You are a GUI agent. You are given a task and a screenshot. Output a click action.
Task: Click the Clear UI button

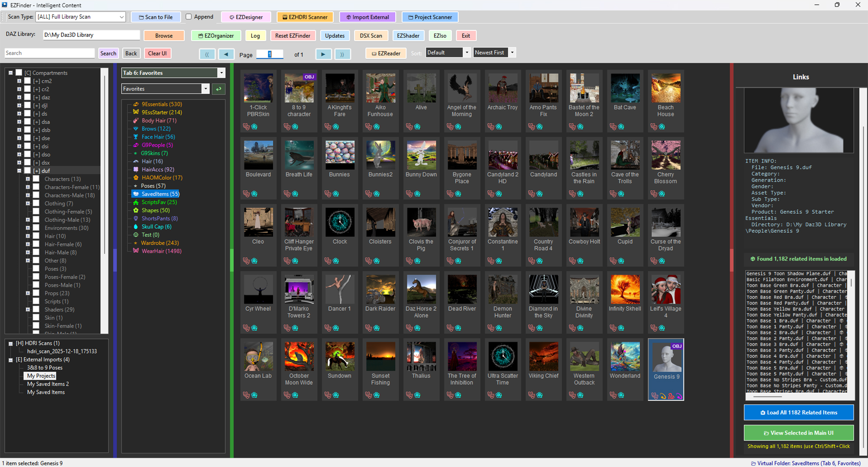pyautogui.click(x=157, y=53)
